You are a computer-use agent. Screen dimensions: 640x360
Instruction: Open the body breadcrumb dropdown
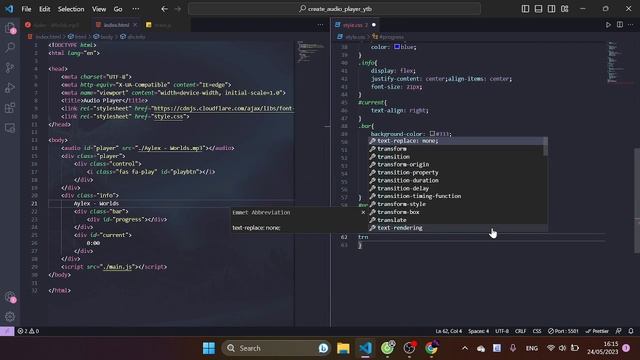(x=103, y=37)
